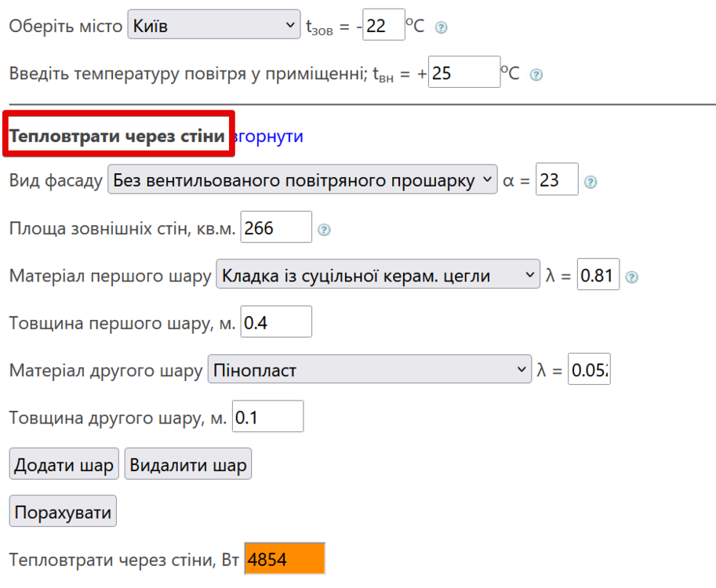The width and height of the screenshot is (716, 588).
Task: Click the outdoor temperature field with 22
Action: (383, 27)
